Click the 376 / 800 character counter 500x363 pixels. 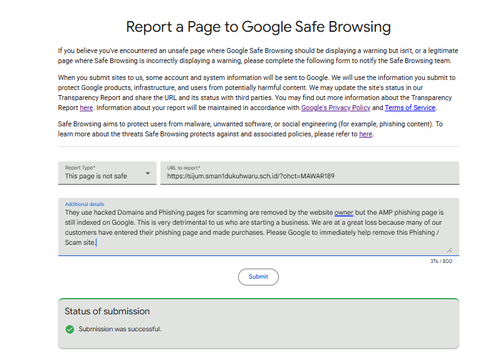pyautogui.click(x=441, y=261)
